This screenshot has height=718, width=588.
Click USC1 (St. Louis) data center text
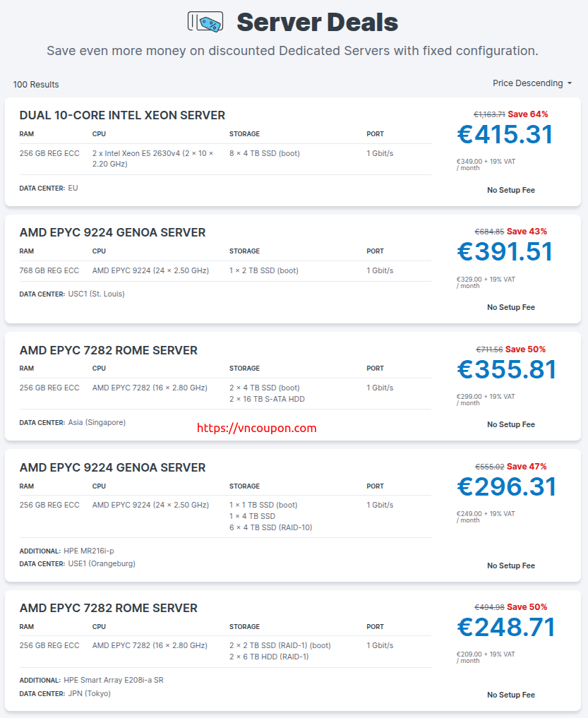tap(96, 294)
